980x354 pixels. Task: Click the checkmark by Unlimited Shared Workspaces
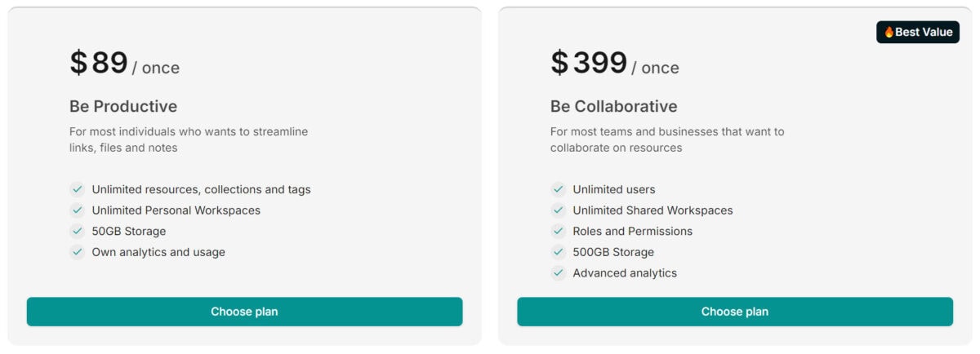[559, 210]
